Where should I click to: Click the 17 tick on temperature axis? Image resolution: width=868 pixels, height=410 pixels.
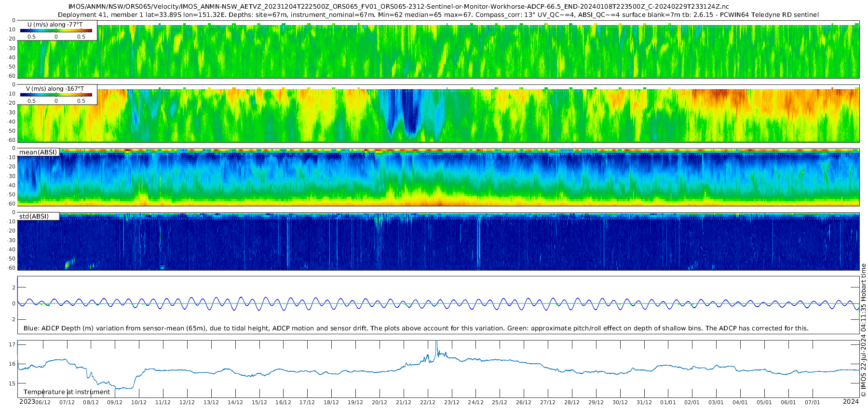pyautogui.click(x=12, y=344)
